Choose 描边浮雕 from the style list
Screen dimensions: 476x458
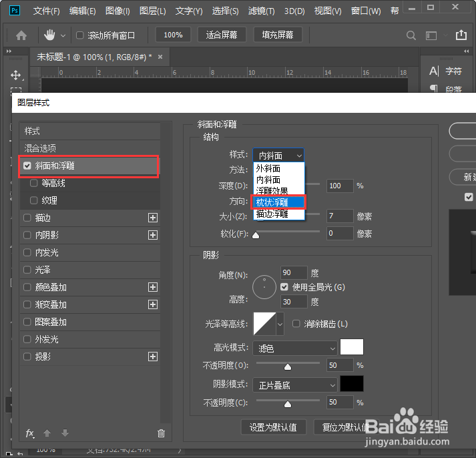click(278, 214)
